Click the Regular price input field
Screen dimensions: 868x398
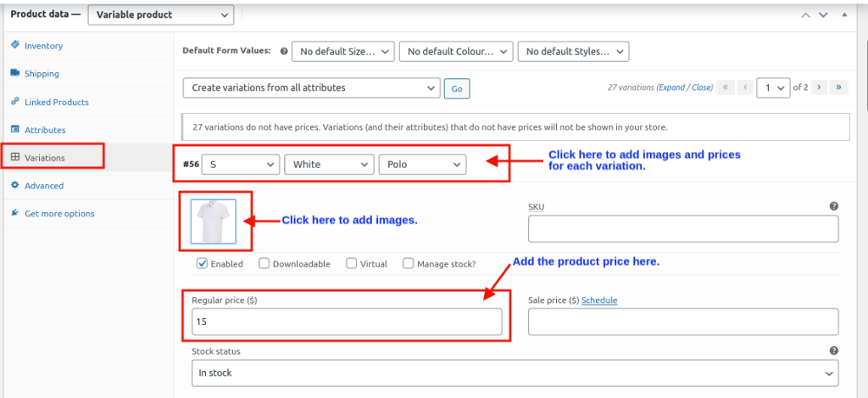(x=347, y=322)
